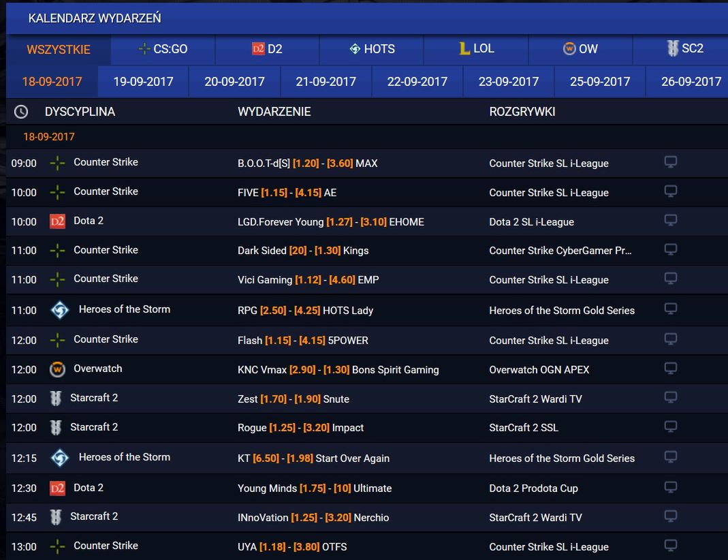Click the monitor icon in the UYA vs OTFS row

pyautogui.click(x=670, y=546)
